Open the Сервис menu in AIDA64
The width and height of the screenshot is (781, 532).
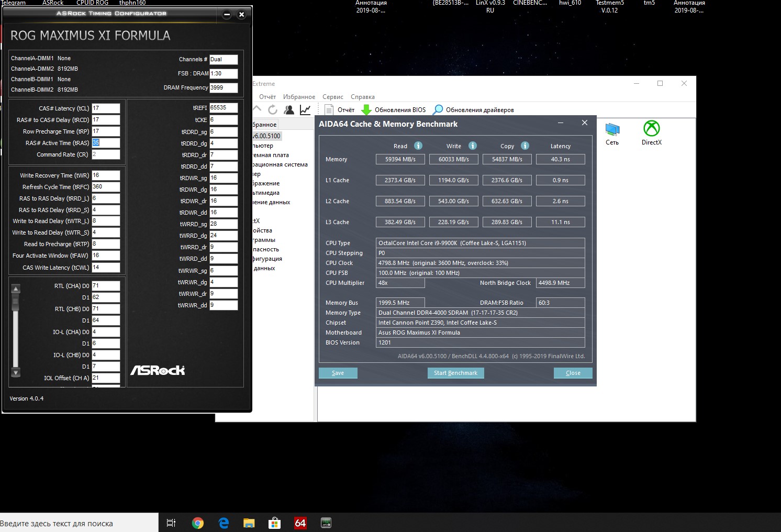point(333,97)
